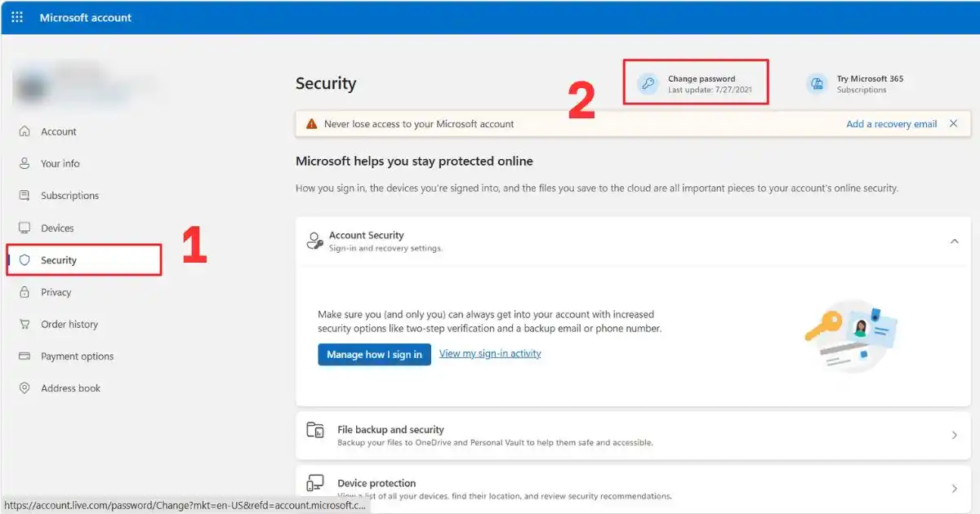Click the Device protection icon
The height and width of the screenshot is (514, 980).
click(314, 484)
